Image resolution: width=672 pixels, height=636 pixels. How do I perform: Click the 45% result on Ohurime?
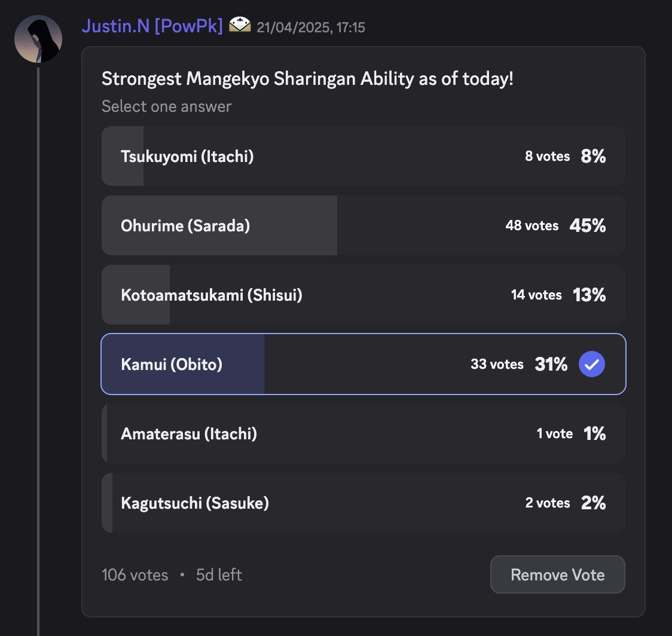[587, 225]
